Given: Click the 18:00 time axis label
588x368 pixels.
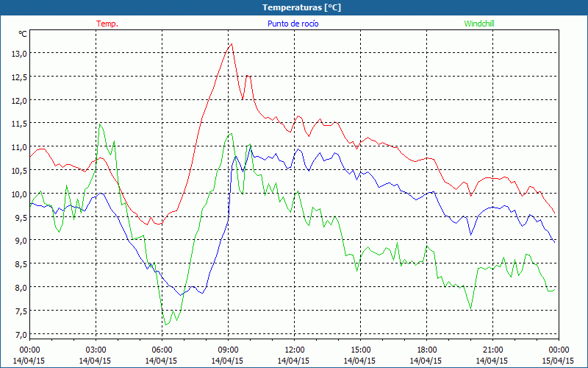Looking at the screenshot, I should click(x=427, y=350).
